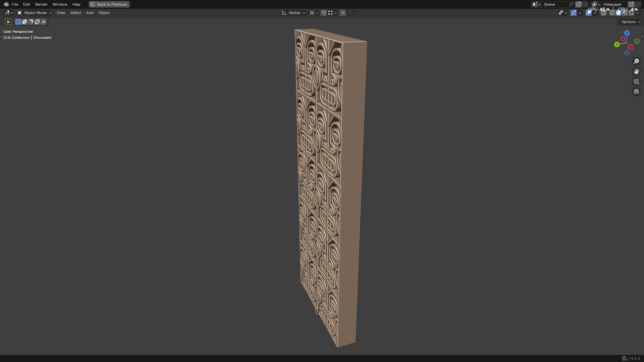
Task: Open the Add menu in viewport header
Action: (x=90, y=13)
